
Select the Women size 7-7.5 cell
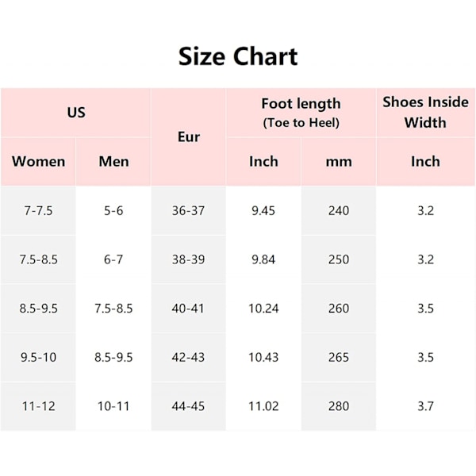[x=38, y=211]
